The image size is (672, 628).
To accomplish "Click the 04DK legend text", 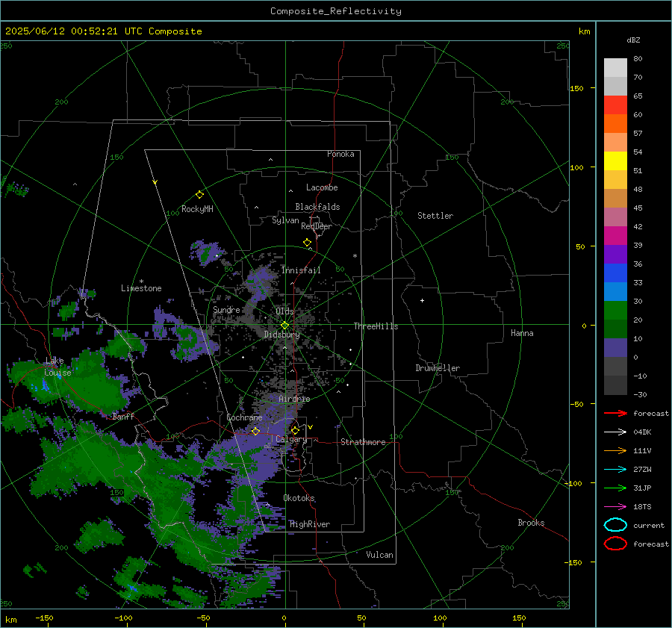I will tap(642, 432).
